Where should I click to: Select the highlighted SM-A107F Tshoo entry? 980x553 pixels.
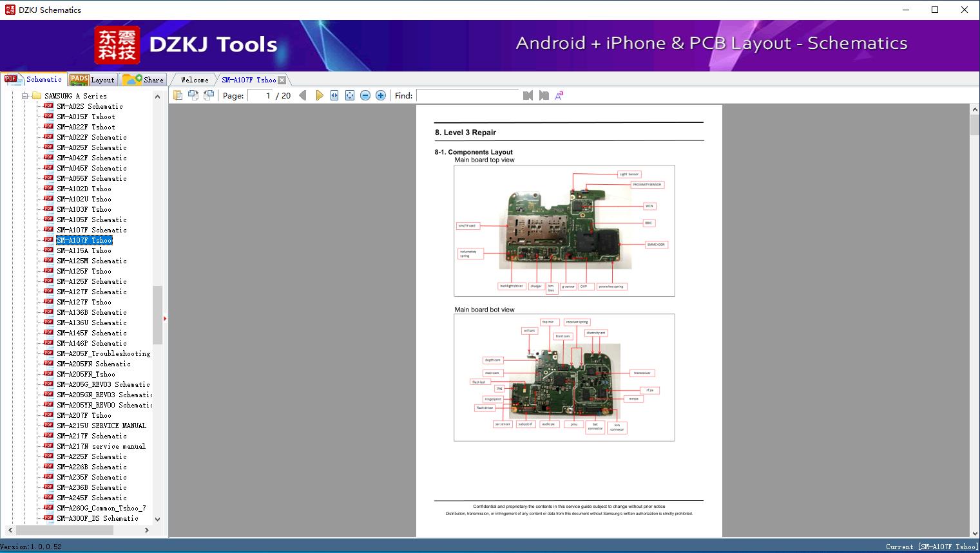pos(84,240)
